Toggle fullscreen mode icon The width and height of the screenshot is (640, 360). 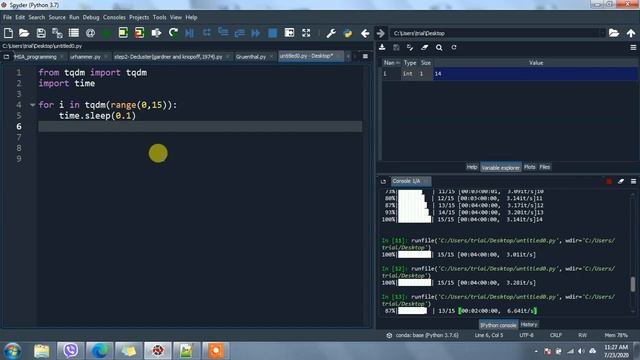[x=306, y=33]
